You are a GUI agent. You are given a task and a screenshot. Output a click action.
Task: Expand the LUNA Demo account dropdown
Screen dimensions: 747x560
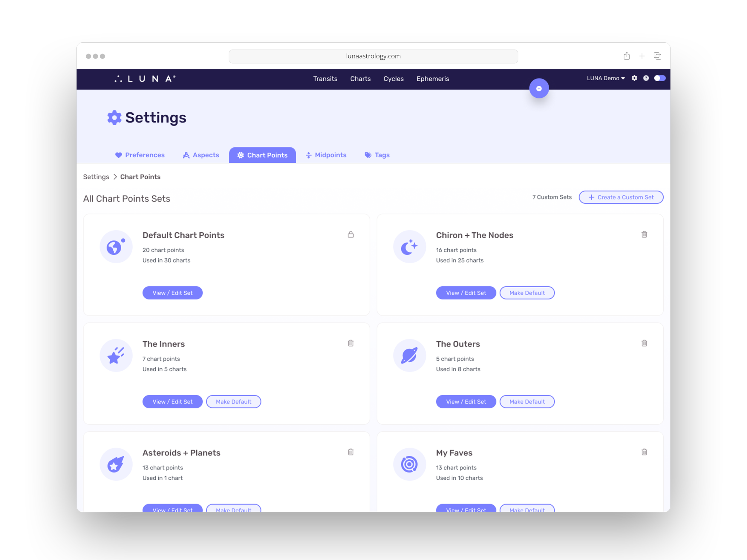coord(605,78)
